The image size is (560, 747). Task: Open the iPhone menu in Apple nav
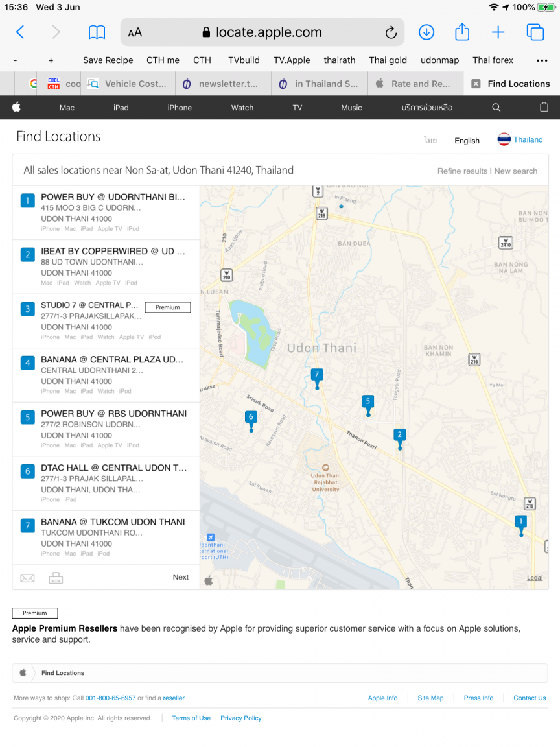(x=180, y=108)
